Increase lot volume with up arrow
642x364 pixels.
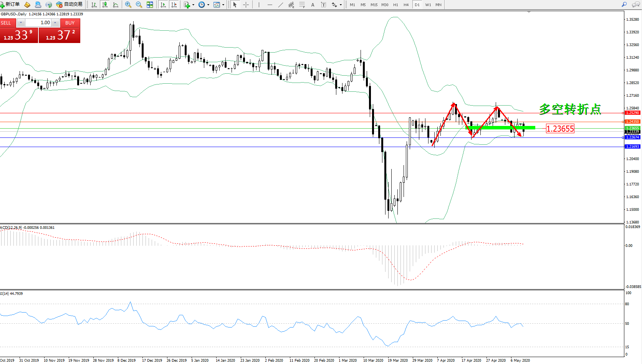[x=55, y=23]
